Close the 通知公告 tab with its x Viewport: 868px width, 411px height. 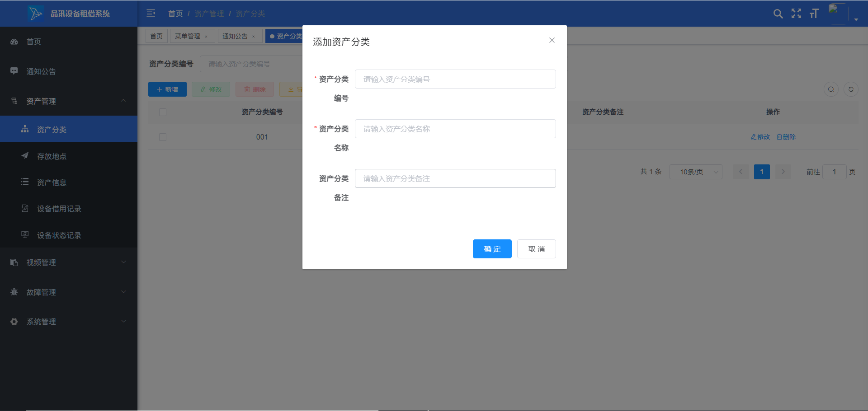pos(254,37)
